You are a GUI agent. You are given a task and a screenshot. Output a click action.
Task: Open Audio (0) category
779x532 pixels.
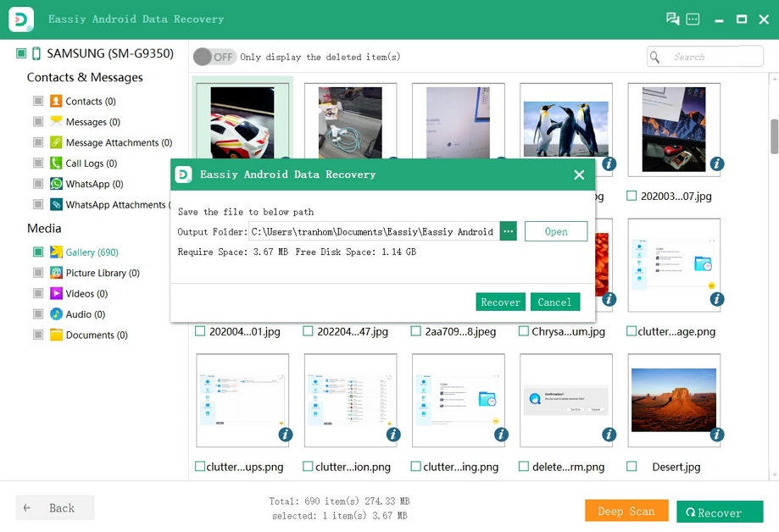click(86, 314)
